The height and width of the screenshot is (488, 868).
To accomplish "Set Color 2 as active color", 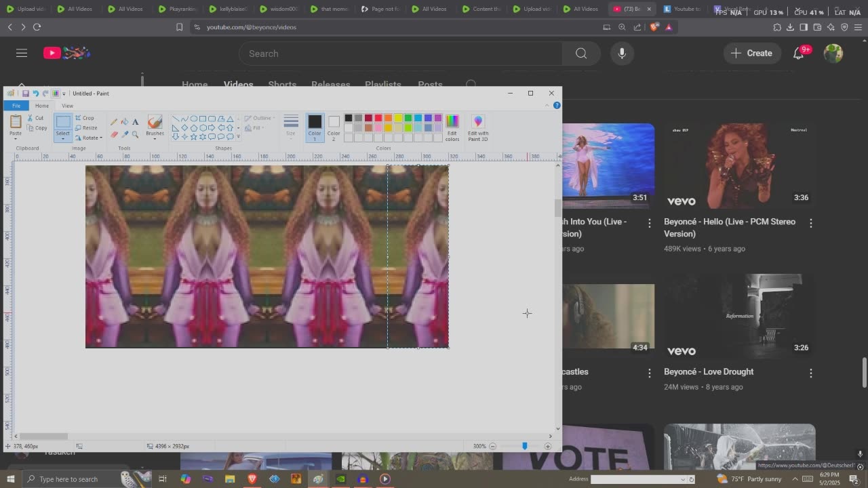I will (334, 126).
